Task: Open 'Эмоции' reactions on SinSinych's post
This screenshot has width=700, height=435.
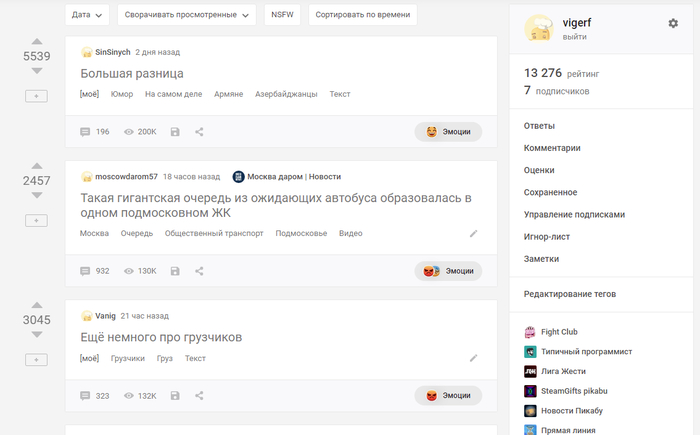Action: coord(448,131)
